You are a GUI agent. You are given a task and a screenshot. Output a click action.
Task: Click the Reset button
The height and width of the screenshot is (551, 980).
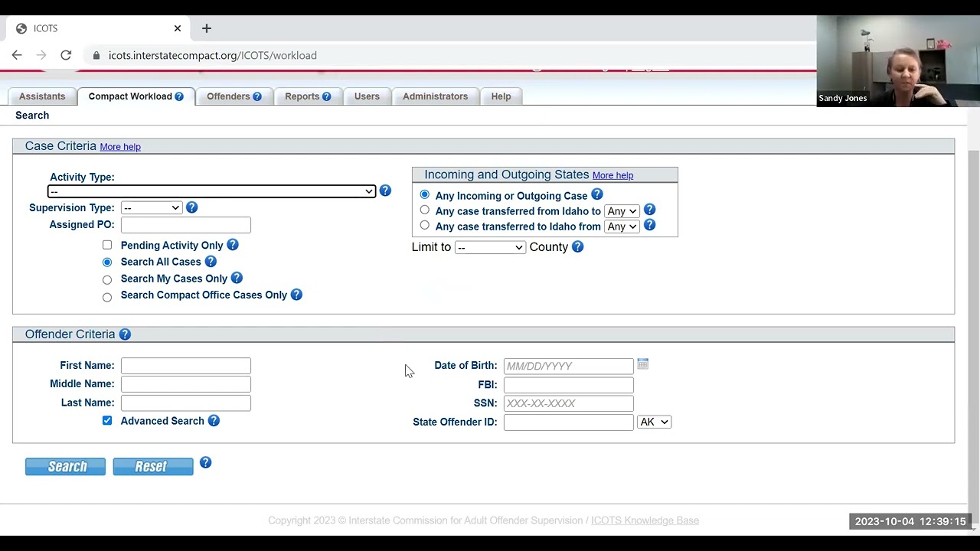(153, 466)
